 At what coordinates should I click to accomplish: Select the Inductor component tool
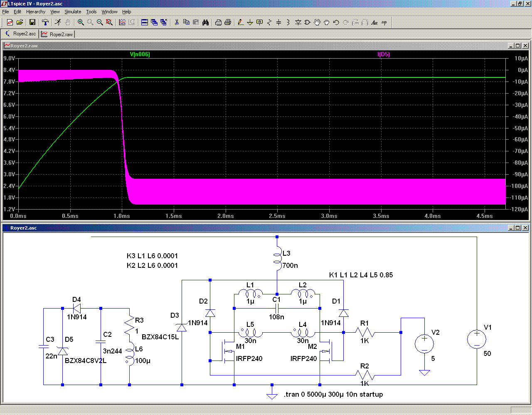(288, 22)
